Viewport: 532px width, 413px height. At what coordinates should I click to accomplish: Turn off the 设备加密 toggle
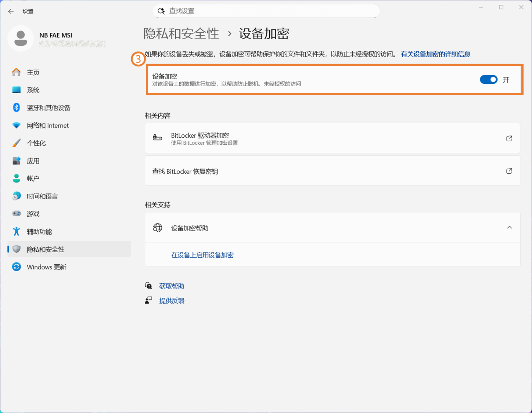click(x=488, y=80)
